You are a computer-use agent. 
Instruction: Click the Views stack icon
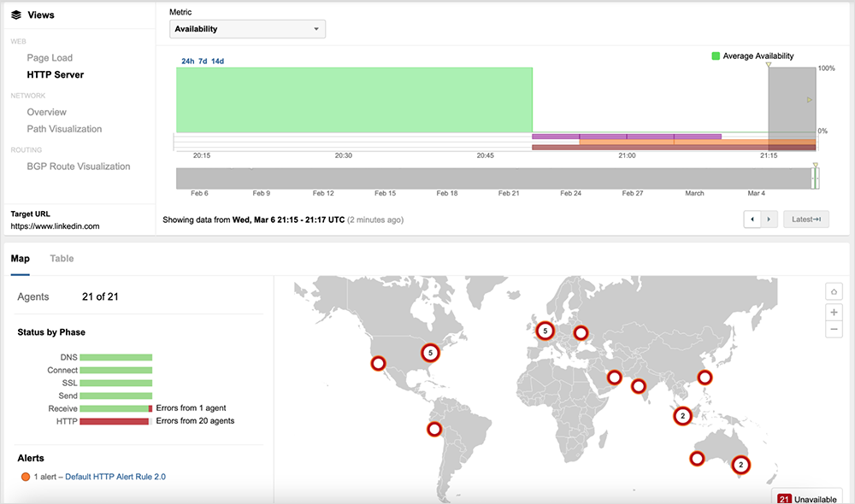coord(15,15)
